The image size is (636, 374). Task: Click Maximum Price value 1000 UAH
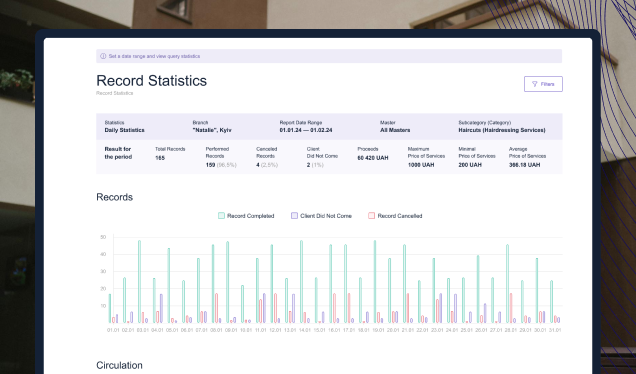click(421, 165)
